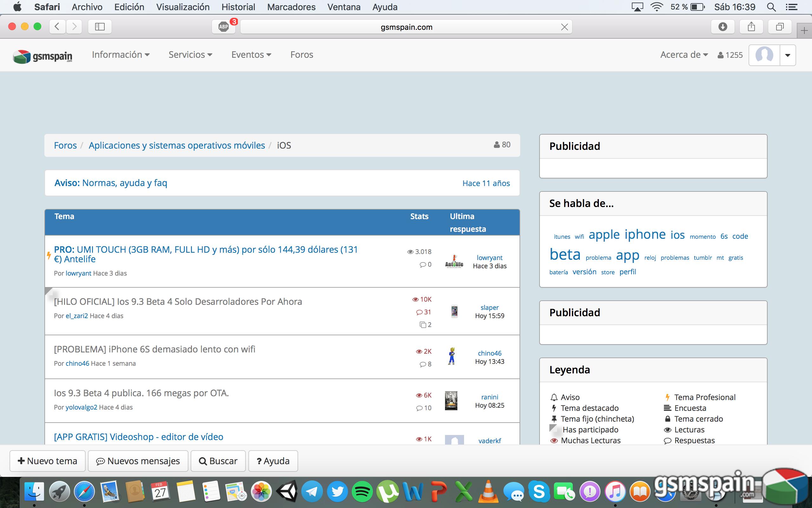The width and height of the screenshot is (812, 508).
Task: Open the Edición menu
Action: point(129,7)
